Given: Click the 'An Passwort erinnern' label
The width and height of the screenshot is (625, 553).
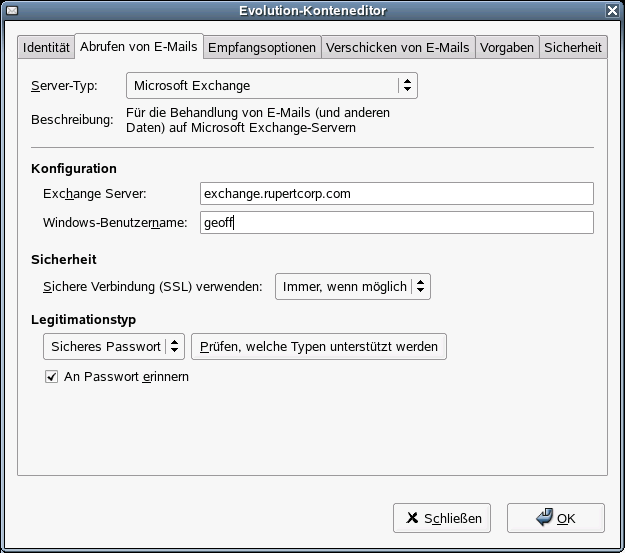Looking at the screenshot, I should click(126, 377).
